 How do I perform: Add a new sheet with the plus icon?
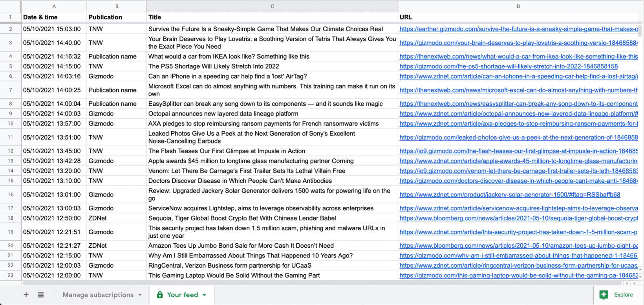(26, 295)
